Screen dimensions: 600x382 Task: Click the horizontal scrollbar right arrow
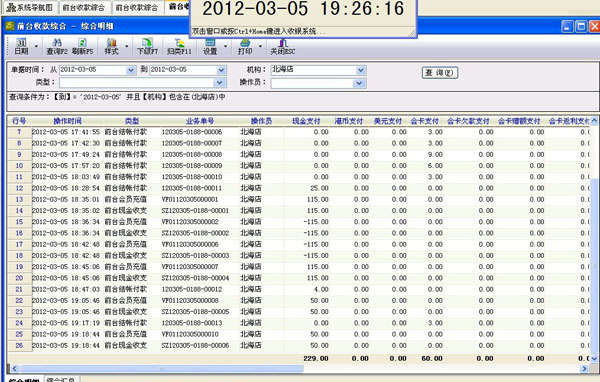tap(584, 369)
